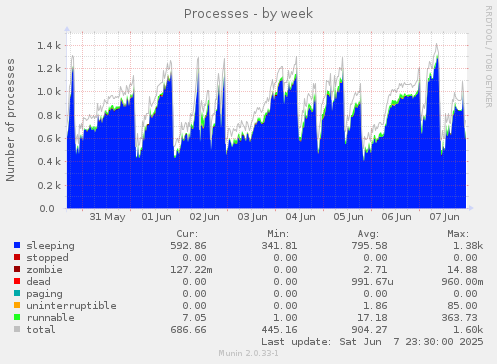Click runnable current value 7.05
This screenshot has height=364, width=497.
pos(195,318)
